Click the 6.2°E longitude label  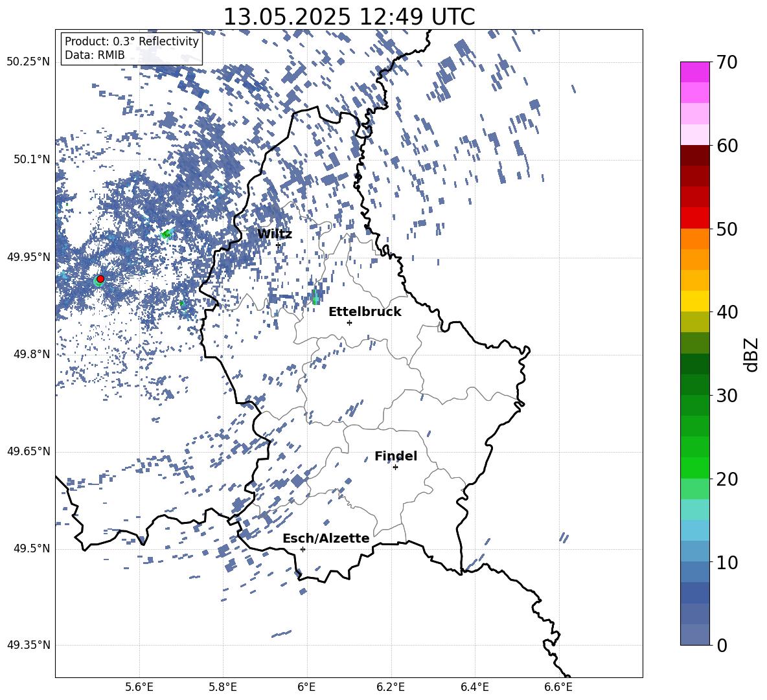pos(391,687)
